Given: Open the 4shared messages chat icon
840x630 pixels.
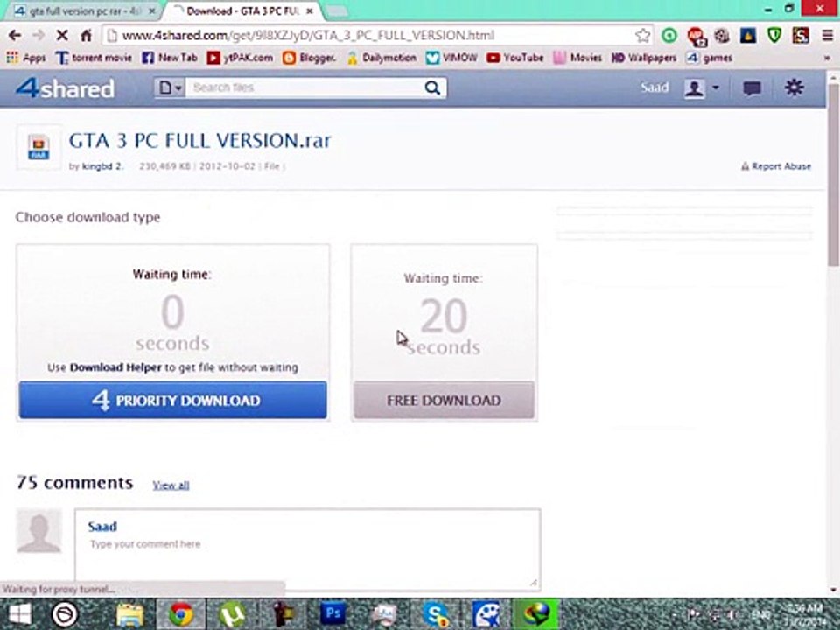Looking at the screenshot, I should 752,88.
